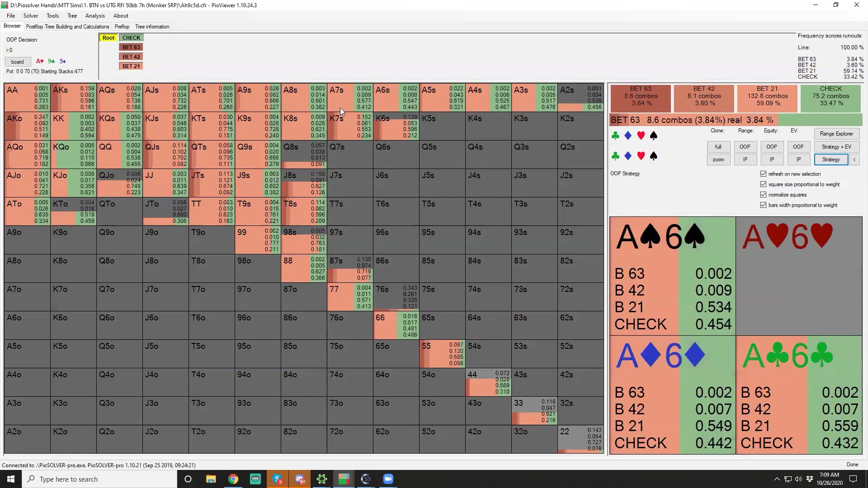Uncheck refresh on new selection
Image resolution: width=868 pixels, height=488 pixels.
point(764,174)
